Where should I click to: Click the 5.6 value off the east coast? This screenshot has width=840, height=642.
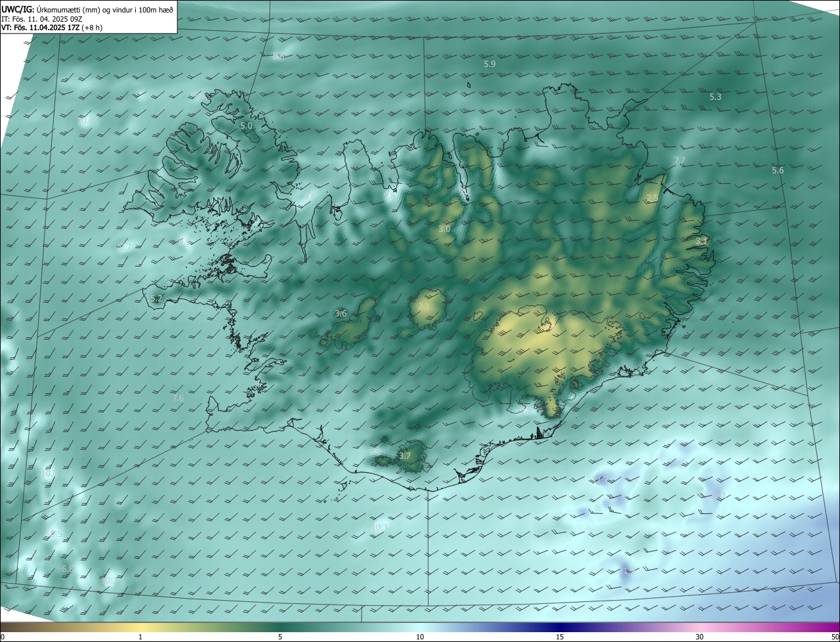coord(778,170)
